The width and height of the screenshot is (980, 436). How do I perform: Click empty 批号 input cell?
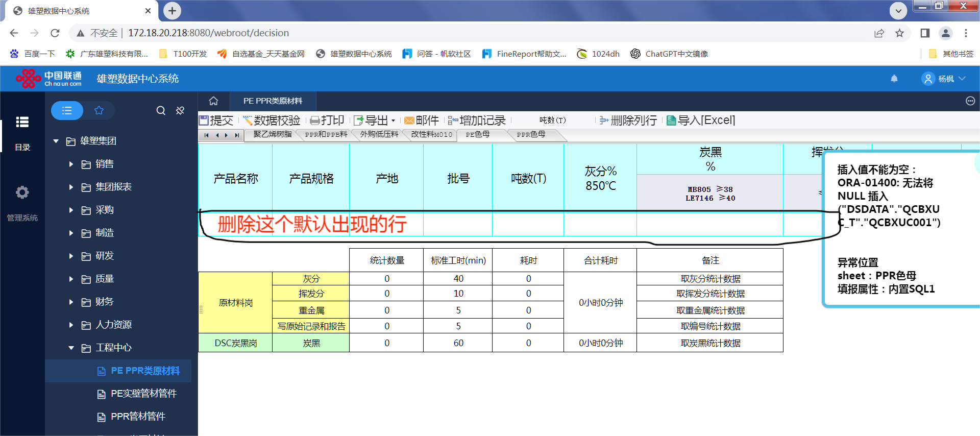(458, 224)
